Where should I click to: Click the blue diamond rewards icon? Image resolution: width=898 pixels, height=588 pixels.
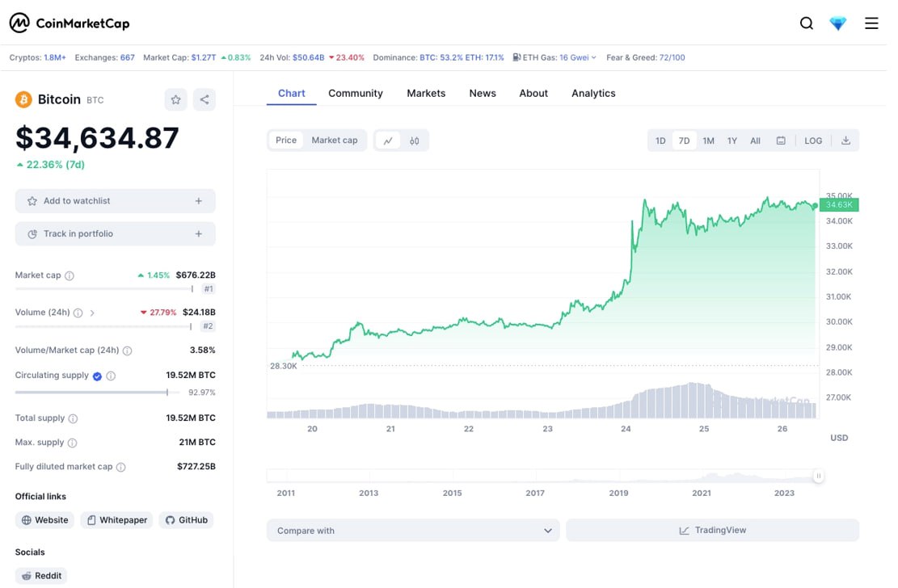(838, 23)
